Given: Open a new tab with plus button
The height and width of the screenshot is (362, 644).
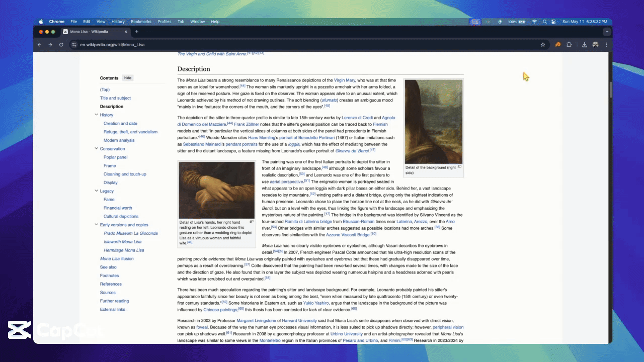Looking at the screenshot, I should tap(136, 32).
